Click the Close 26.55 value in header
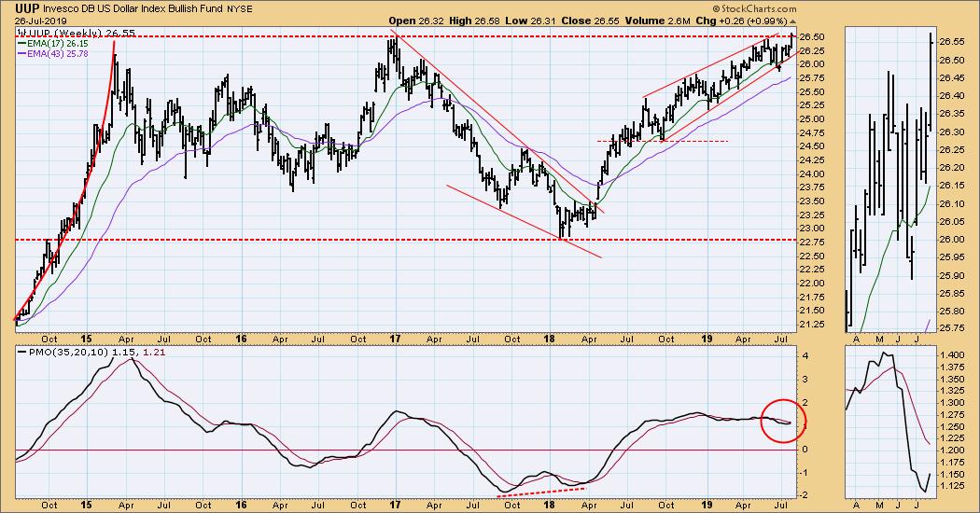This screenshot has height=513, width=980. [x=589, y=21]
